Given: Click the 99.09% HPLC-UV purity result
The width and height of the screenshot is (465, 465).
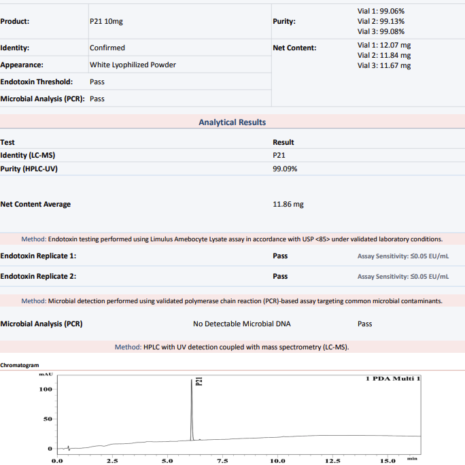Looking at the screenshot, I should pyautogui.click(x=285, y=169).
